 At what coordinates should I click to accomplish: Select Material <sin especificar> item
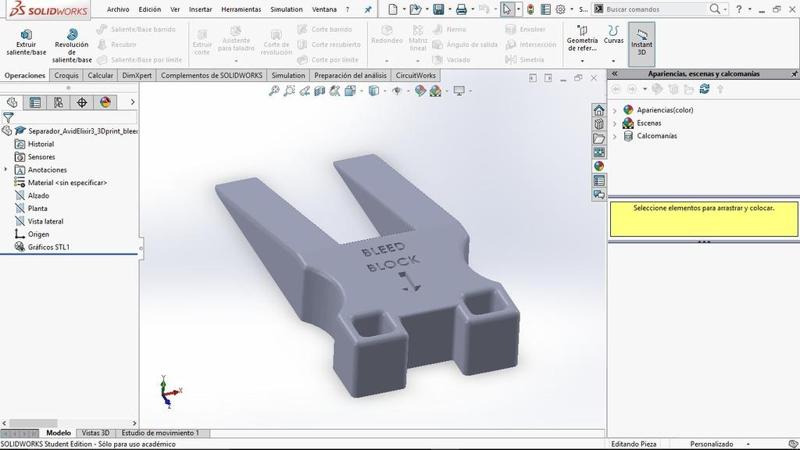click(67, 183)
